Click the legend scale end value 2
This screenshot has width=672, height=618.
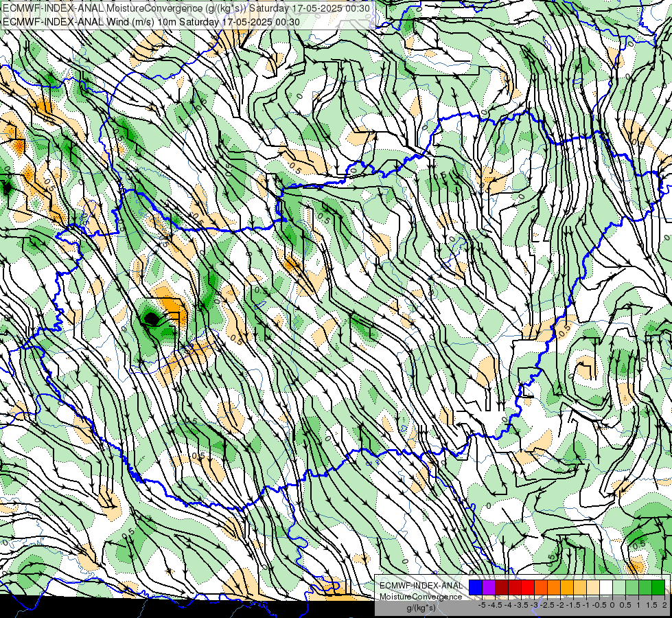(x=664, y=605)
